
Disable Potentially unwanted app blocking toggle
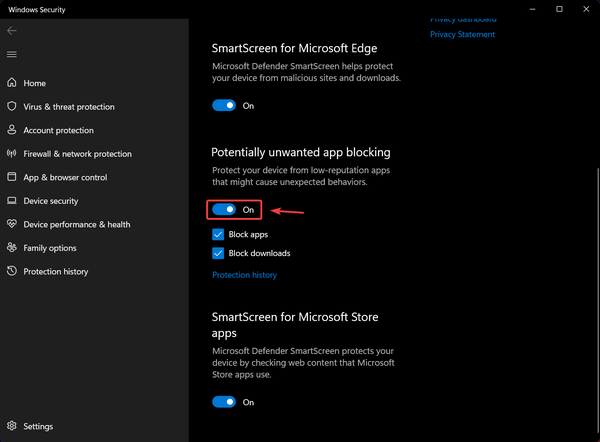[224, 209]
